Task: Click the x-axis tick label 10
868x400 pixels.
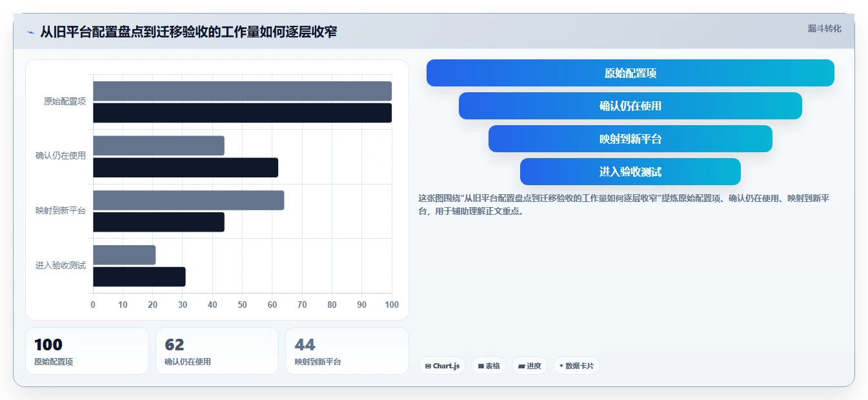Action: pos(123,305)
